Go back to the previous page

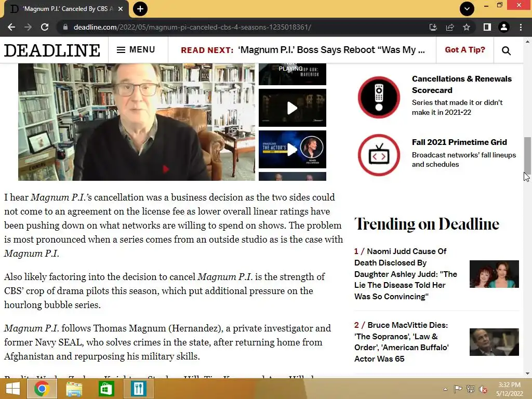coord(11,27)
